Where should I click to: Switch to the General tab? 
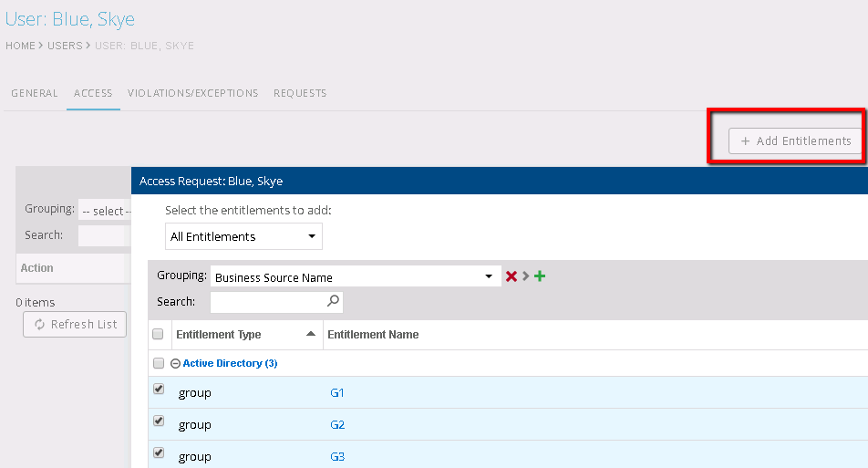coord(35,93)
